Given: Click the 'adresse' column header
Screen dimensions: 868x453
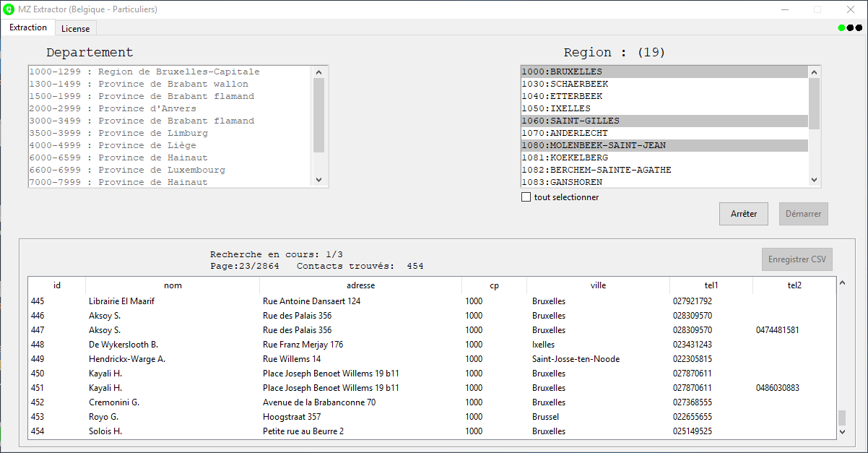Looking at the screenshot, I should coord(360,285).
